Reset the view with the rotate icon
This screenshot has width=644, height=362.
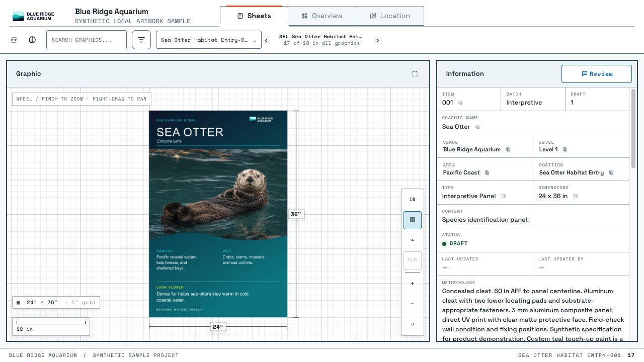point(413,324)
